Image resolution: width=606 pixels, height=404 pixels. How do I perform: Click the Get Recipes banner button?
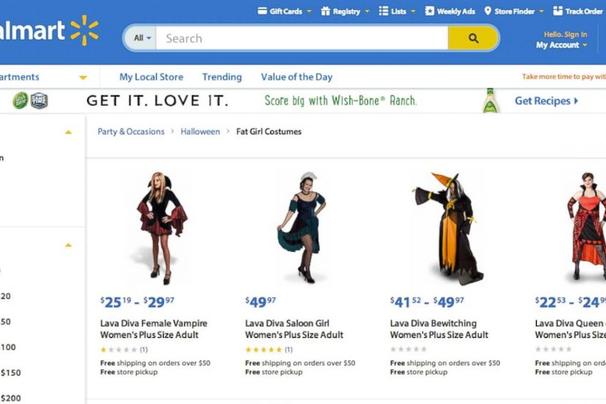coord(546,101)
